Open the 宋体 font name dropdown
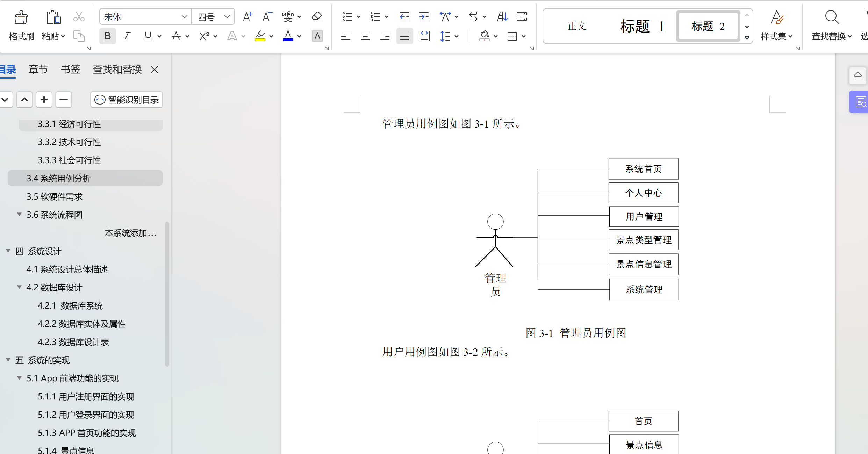This screenshot has height=454, width=868. [185, 16]
